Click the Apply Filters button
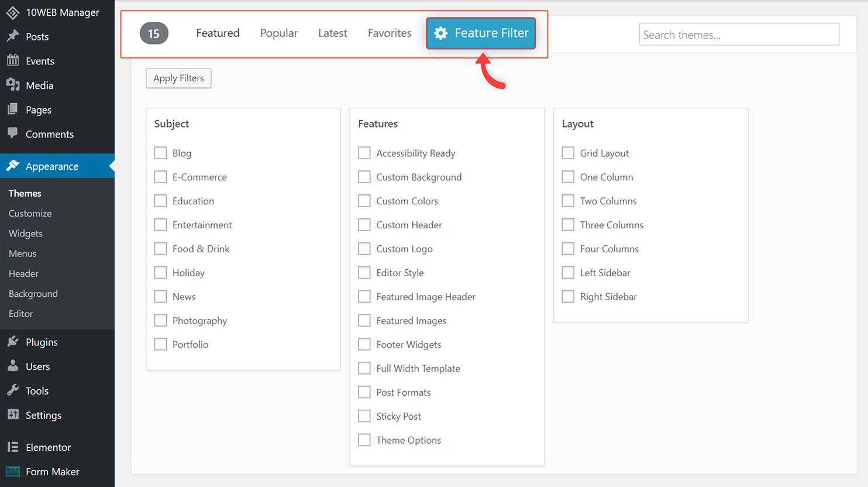The height and width of the screenshot is (487, 868). pyautogui.click(x=178, y=78)
